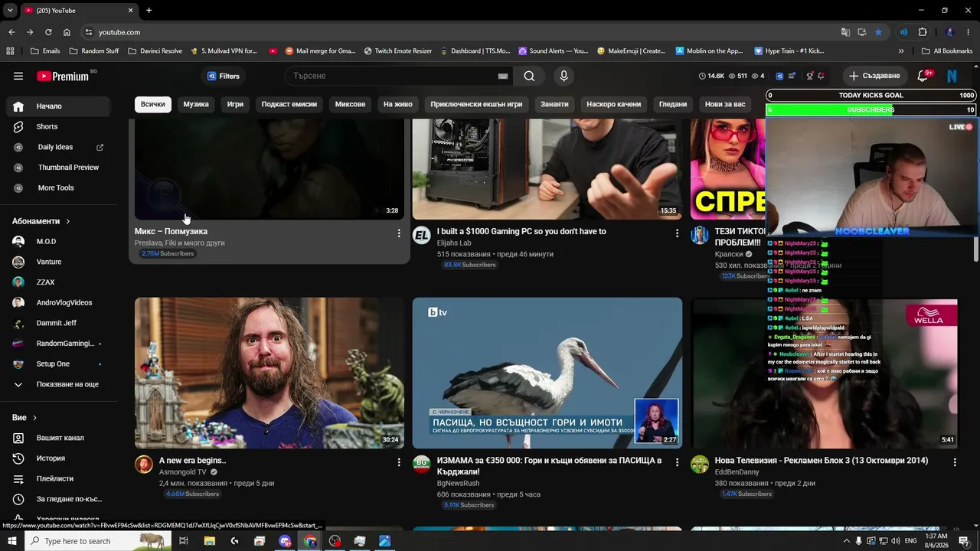This screenshot has height=551, width=980.
Task: Open Shorts in the sidebar
Action: pos(60,126)
